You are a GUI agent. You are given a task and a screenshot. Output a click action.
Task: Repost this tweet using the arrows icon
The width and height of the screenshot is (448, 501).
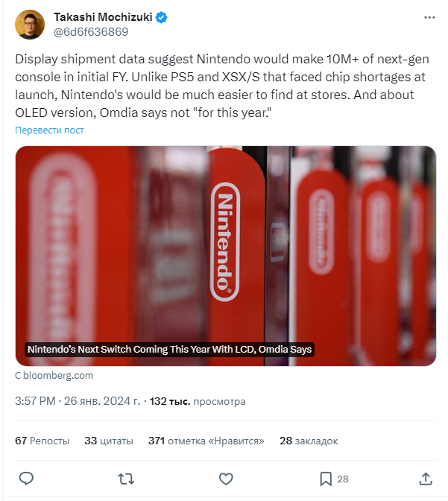(126, 478)
